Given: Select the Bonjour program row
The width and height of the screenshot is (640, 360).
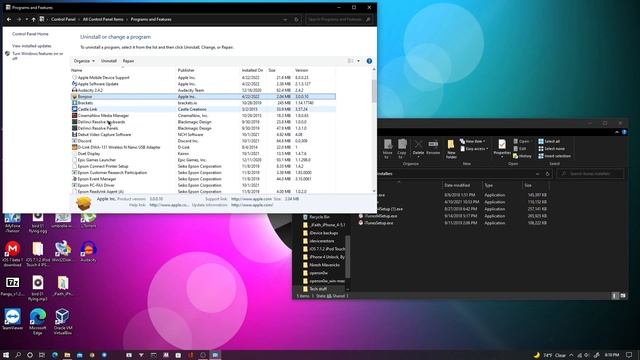Looking at the screenshot, I should tap(203, 96).
